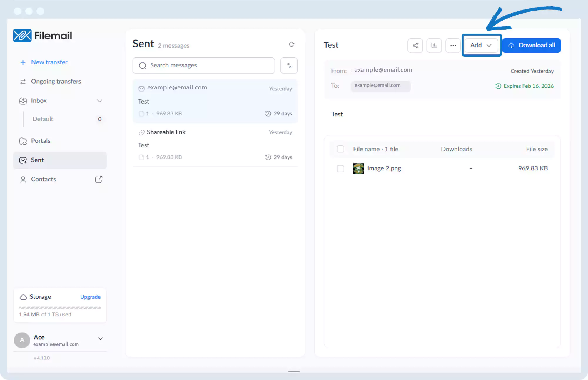This screenshot has height=380, width=588.
Task: Click the storage usage bar
Action: (x=60, y=308)
